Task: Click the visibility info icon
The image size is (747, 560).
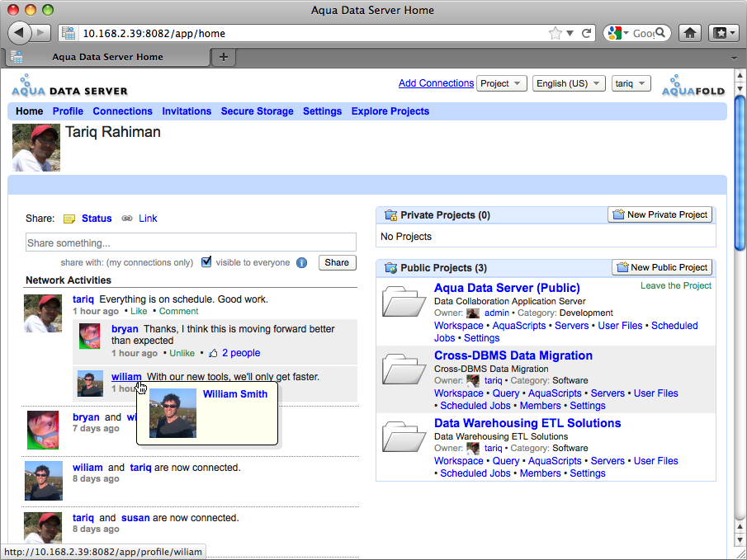Action: (x=301, y=263)
